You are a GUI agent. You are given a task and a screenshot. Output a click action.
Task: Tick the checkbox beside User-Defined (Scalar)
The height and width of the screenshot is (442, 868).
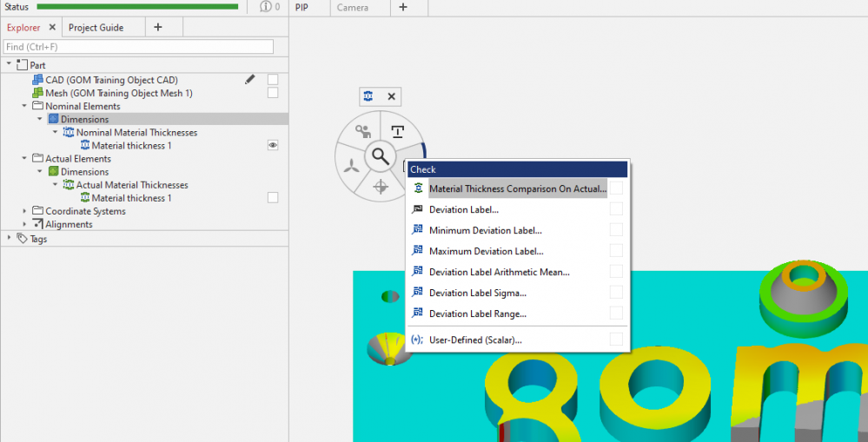click(616, 340)
